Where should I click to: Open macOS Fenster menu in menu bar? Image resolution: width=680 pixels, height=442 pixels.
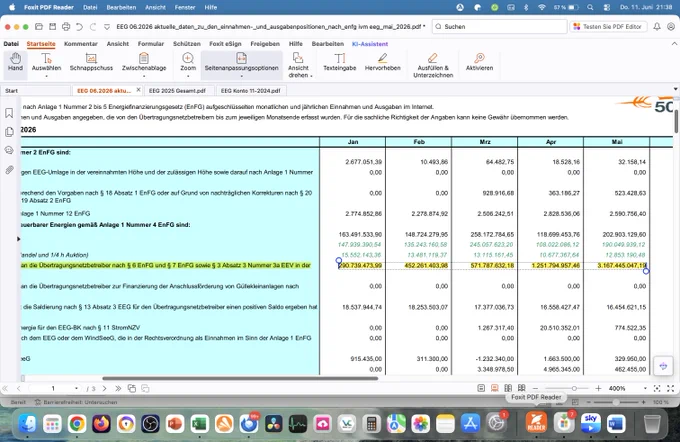pos(185,7)
